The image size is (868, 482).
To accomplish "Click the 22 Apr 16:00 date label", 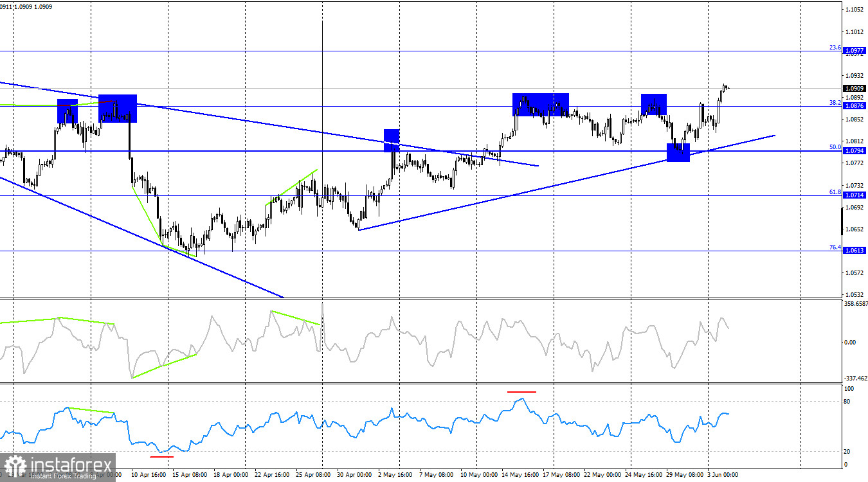I will pos(271,476).
